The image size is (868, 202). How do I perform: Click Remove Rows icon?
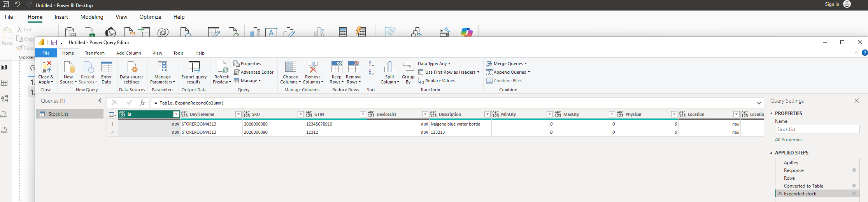354,67
